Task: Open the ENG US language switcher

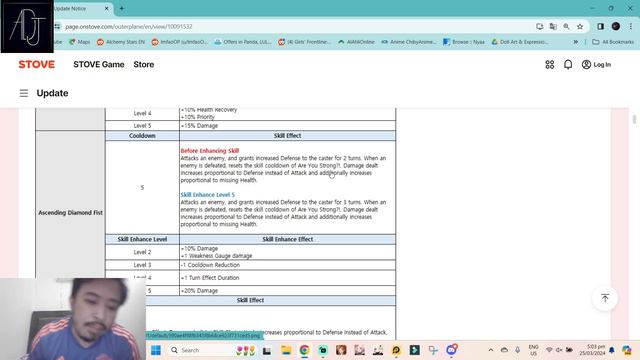Action: pyautogui.click(x=533, y=350)
